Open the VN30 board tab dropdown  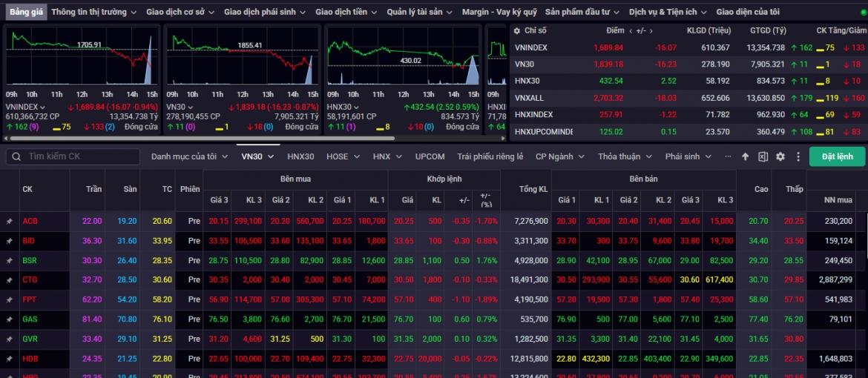click(257, 156)
